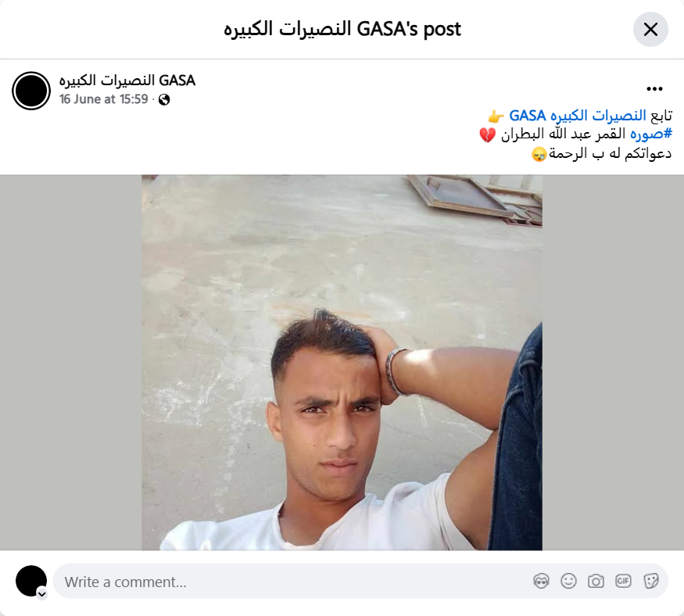684x616 pixels.
Task: Open the three-dot post options menu
Action: tap(654, 89)
